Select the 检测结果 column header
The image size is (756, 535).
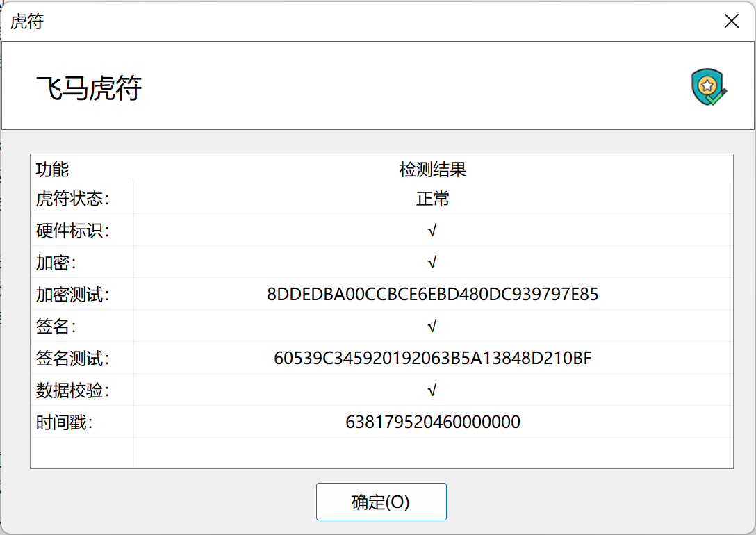pyautogui.click(x=432, y=169)
